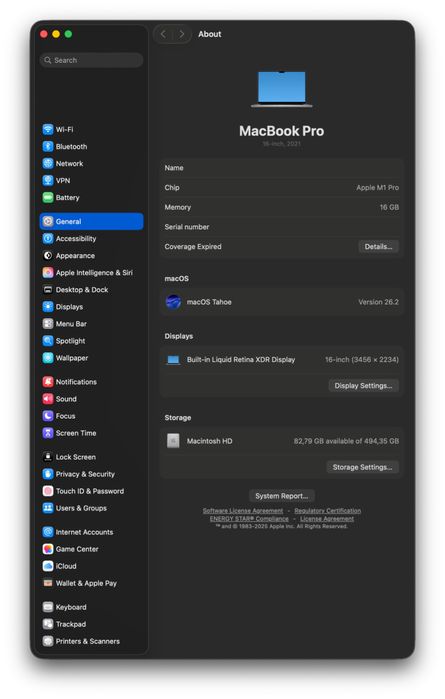The height and width of the screenshot is (699, 445).
Task: Open the License Agreement link
Action: (x=327, y=519)
